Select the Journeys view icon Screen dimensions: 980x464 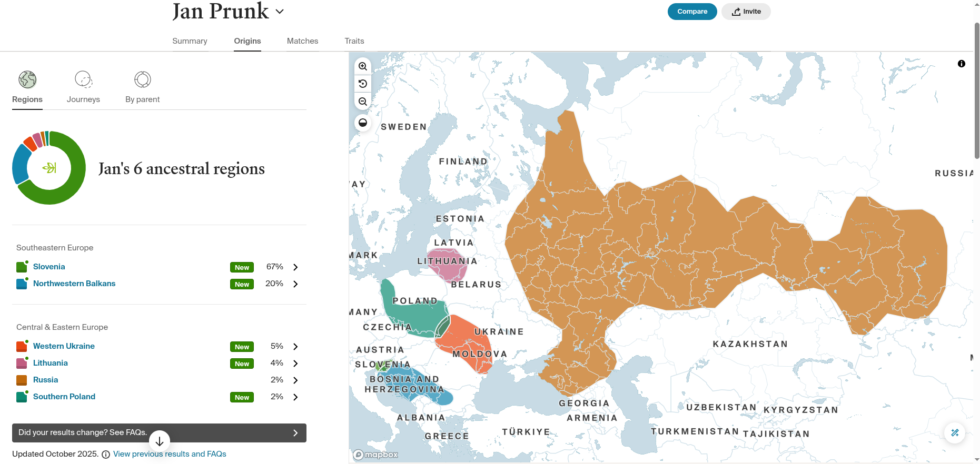(83, 79)
